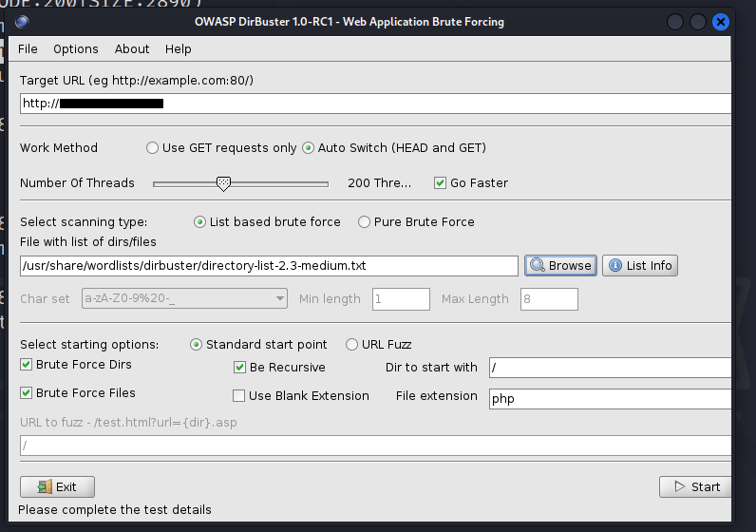The height and width of the screenshot is (532, 756).
Task: Open the Options menu
Action: click(x=76, y=49)
